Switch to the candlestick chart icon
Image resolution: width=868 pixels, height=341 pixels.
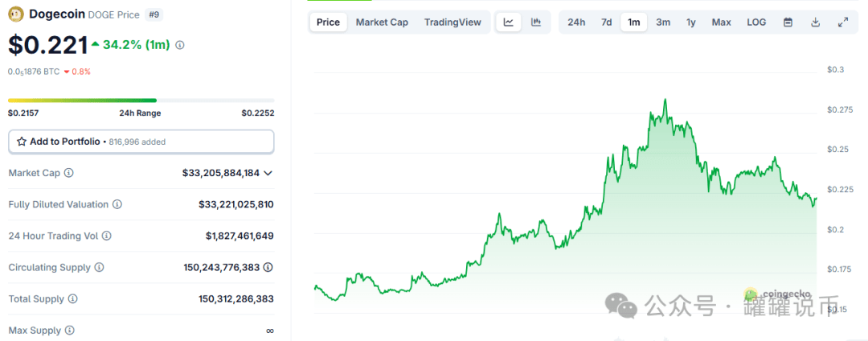coord(535,23)
